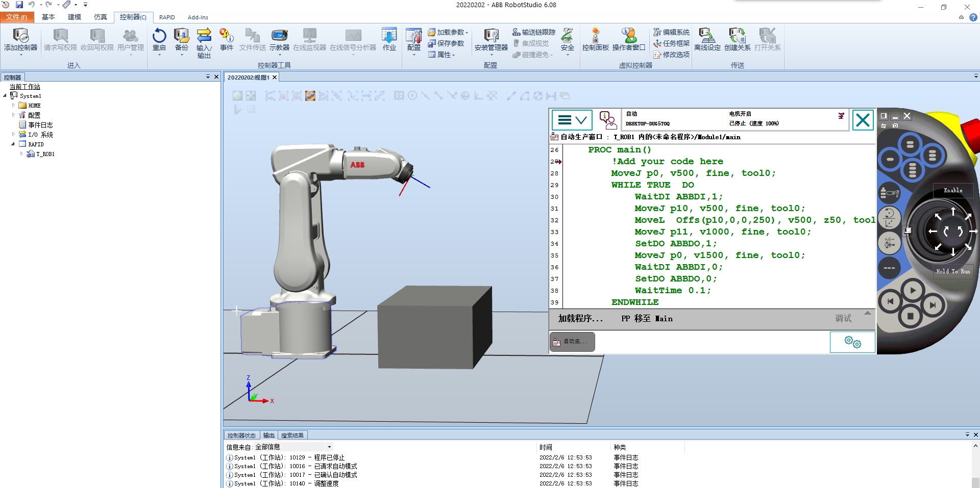Toggle the point-to-point measure icon

(x=511, y=96)
